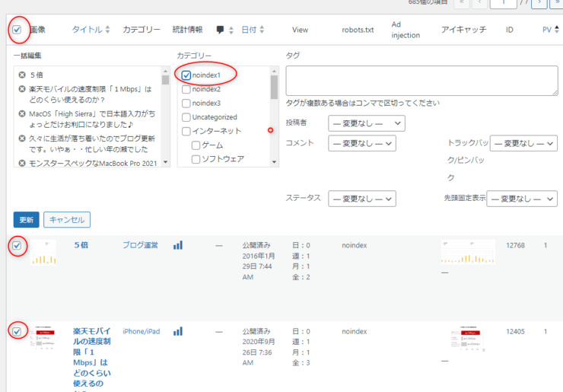563x392 pixels.
Task: Remove 5倍 from the bulk edit list
Action: click(22, 75)
